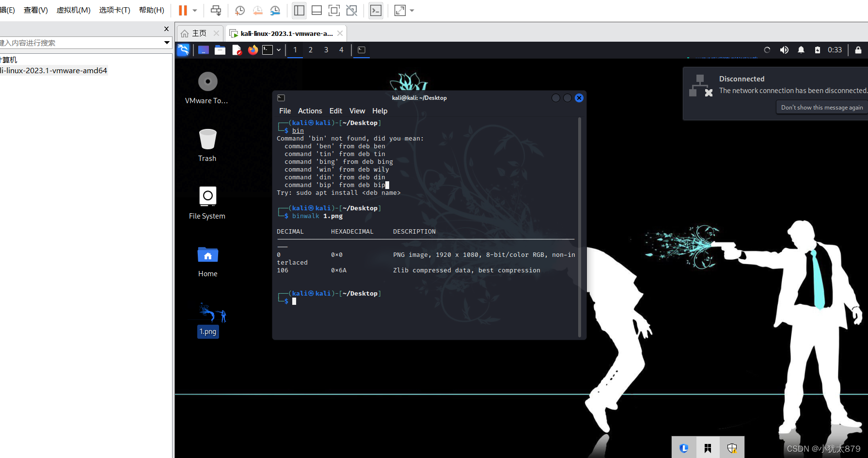Screen dimensions: 868x458
Task: Expand the terminal launcher dropdown arrow
Action: click(279, 50)
